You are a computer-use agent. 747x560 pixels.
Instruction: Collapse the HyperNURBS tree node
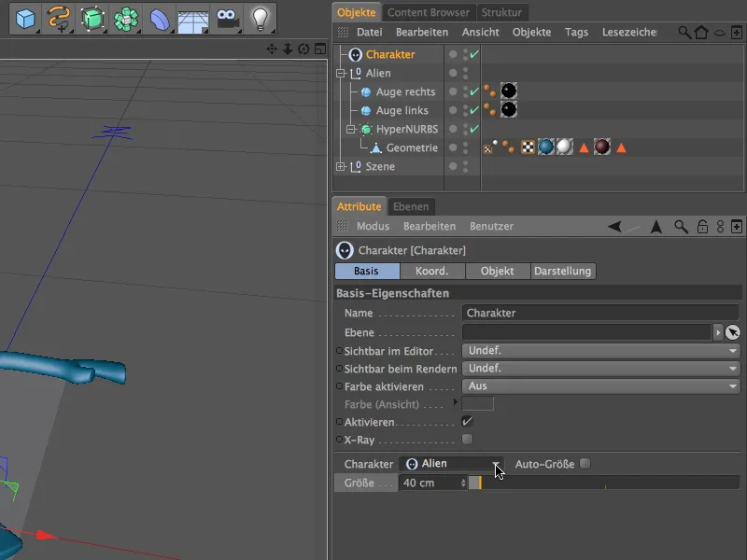351,129
